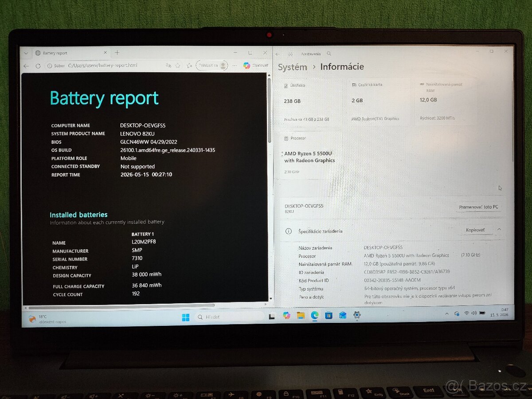Open Copilot from the taskbar
532x399 pixels.
click(x=286, y=315)
